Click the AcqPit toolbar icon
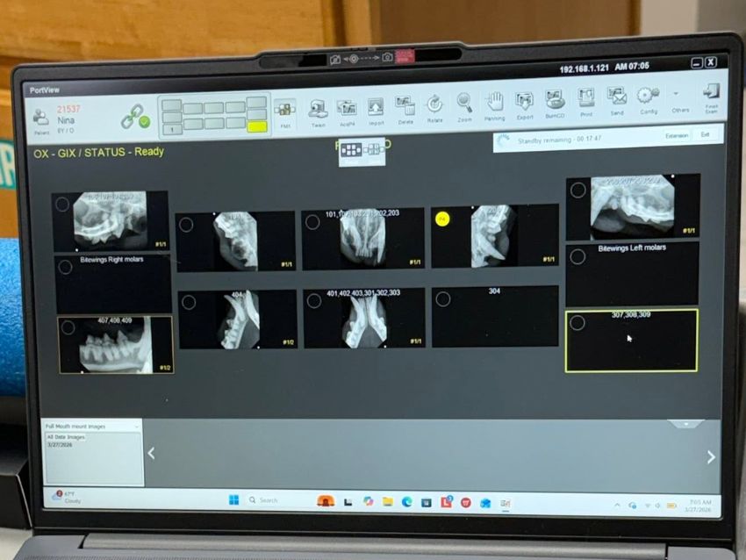This screenshot has height=560, width=746. 348,111
